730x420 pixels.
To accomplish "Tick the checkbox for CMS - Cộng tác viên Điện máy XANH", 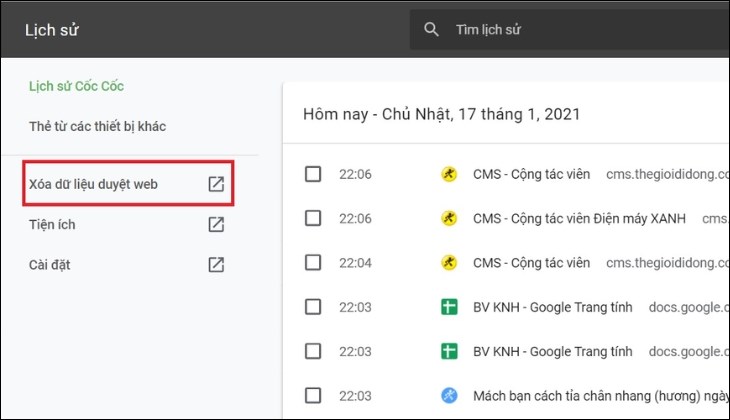I will 313,218.
